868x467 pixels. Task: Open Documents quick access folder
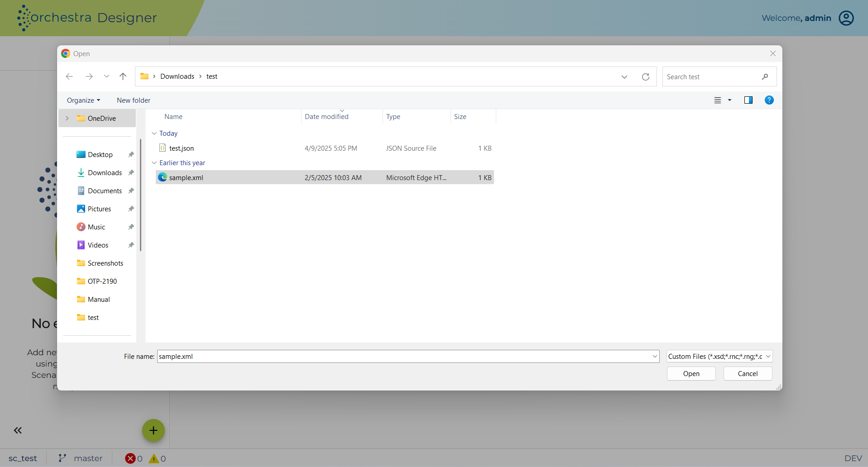pyautogui.click(x=105, y=191)
